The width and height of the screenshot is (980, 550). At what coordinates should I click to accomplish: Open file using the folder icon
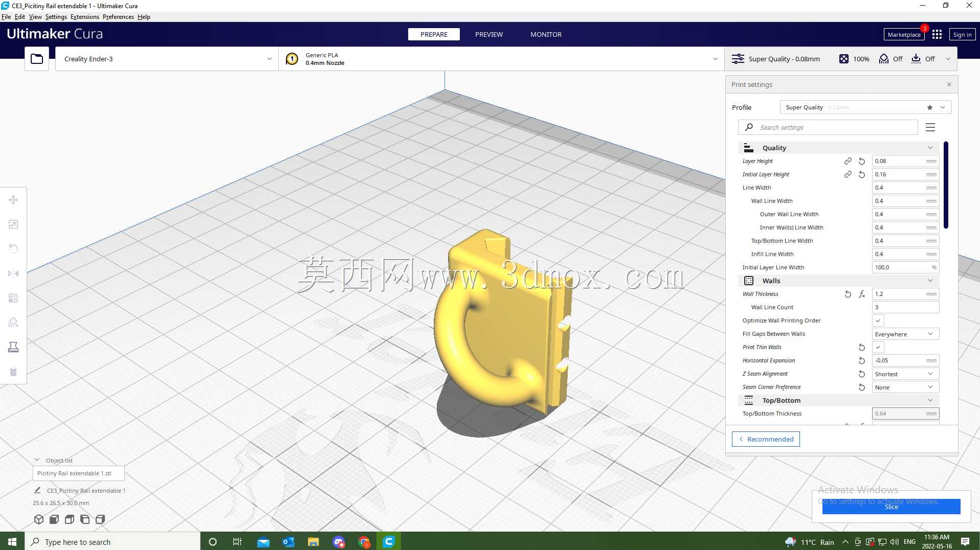pyautogui.click(x=37, y=59)
